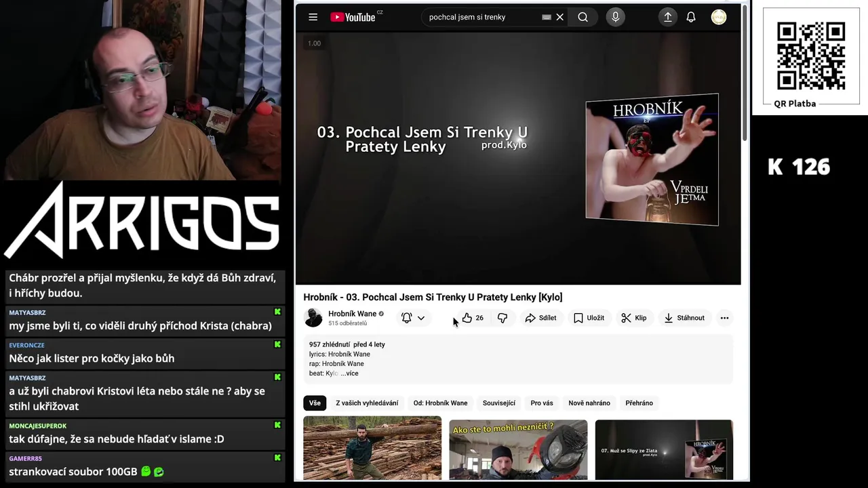The width and height of the screenshot is (868, 488).
Task: Open the YouTube hamburger guide menu
Action: (x=313, y=17)
